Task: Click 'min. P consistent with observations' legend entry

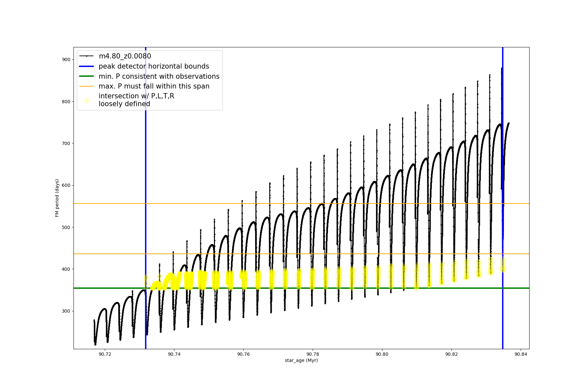Action: point(159,76)
